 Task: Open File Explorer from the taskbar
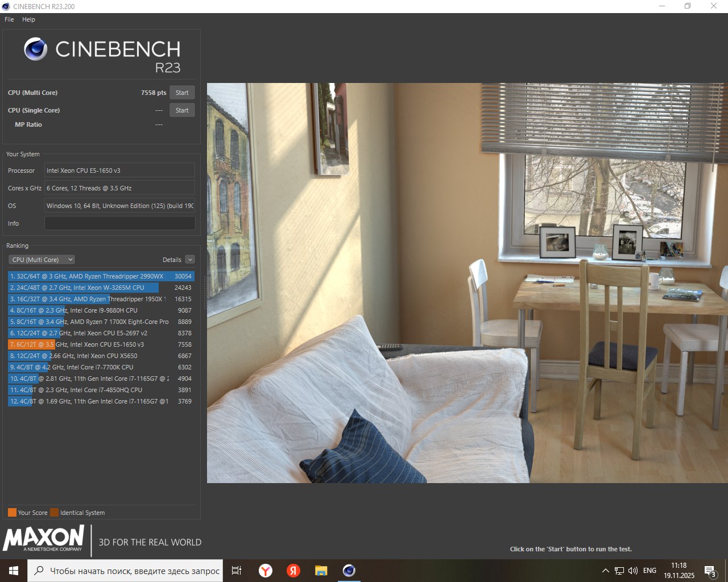click(321, 571)
